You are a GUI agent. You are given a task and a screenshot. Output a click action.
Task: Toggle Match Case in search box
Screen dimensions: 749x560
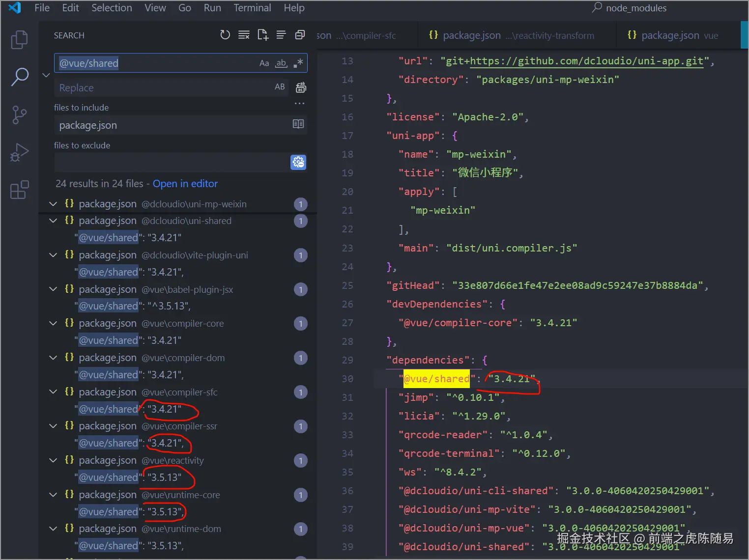(264, 63)
